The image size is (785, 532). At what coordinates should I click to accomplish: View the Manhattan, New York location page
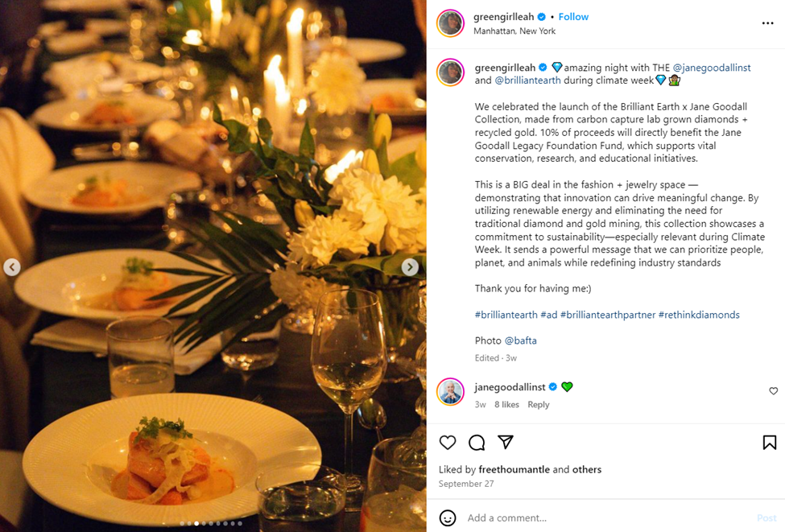pos(514,31)
